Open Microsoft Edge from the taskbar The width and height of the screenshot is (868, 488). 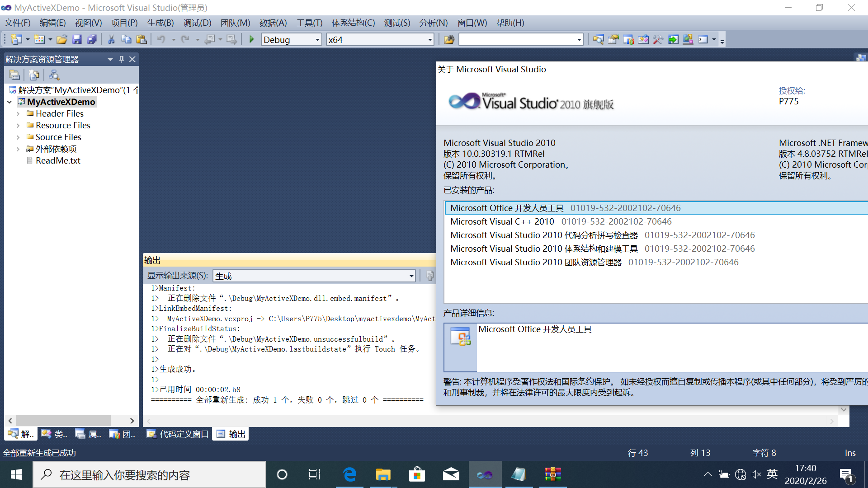(x=349, y=474)
